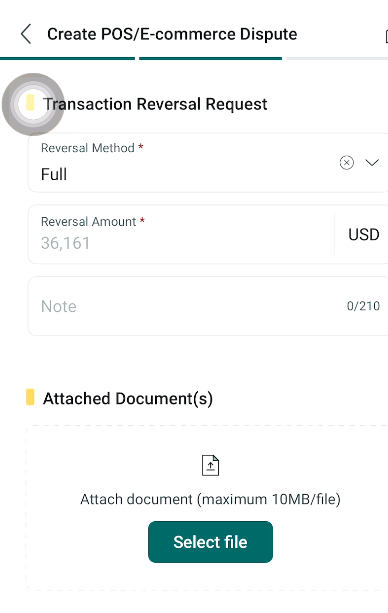Go back using the header arrow

coord(26,34)
